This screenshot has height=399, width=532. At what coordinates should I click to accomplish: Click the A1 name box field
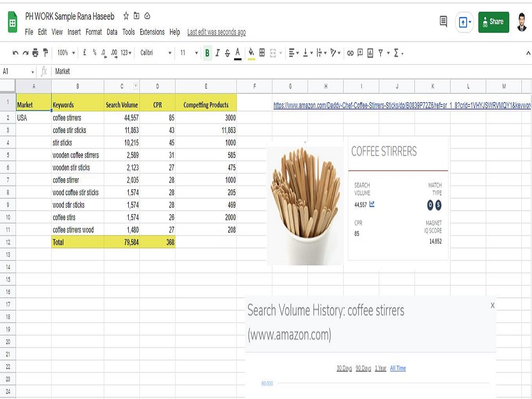(x=18, y=71)
